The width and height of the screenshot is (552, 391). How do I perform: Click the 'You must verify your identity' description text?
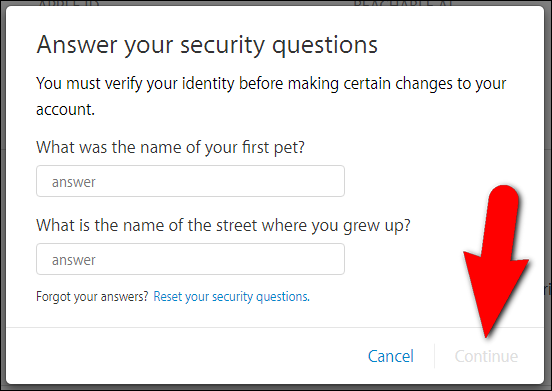tap(271, 96)
